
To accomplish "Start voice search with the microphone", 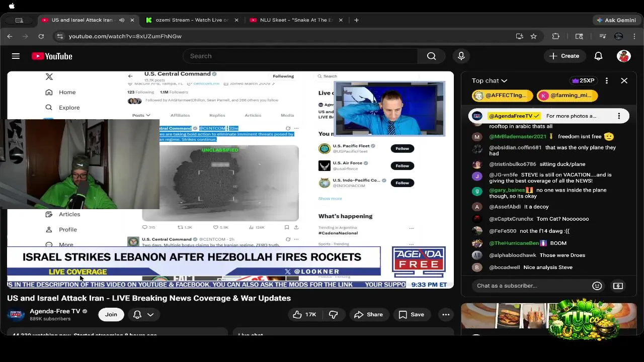I will point(461,56).
